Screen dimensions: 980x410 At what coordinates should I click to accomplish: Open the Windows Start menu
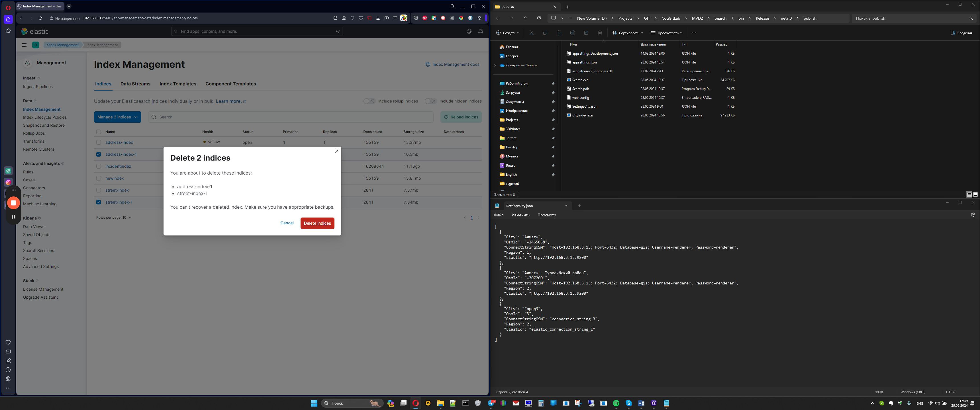[314, 403]
